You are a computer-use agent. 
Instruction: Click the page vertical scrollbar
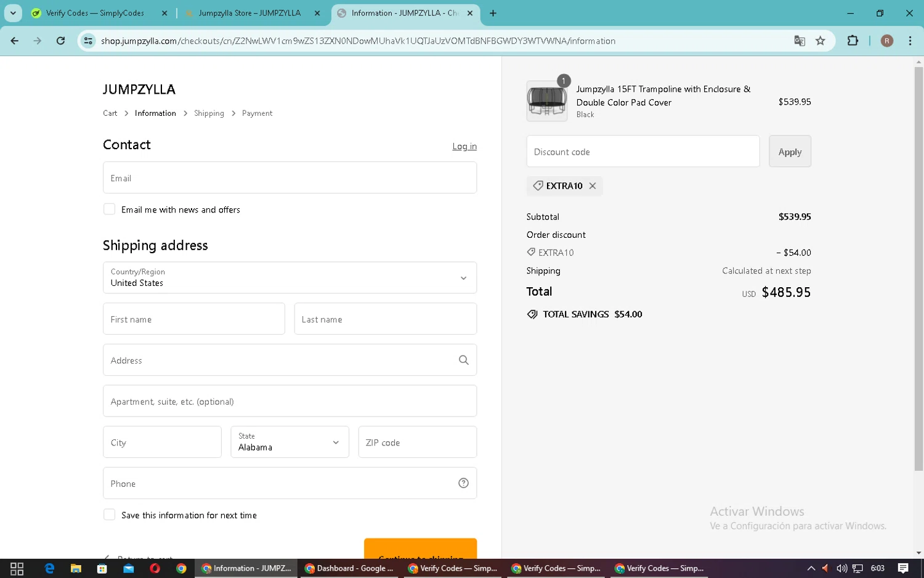click(918, 269)
